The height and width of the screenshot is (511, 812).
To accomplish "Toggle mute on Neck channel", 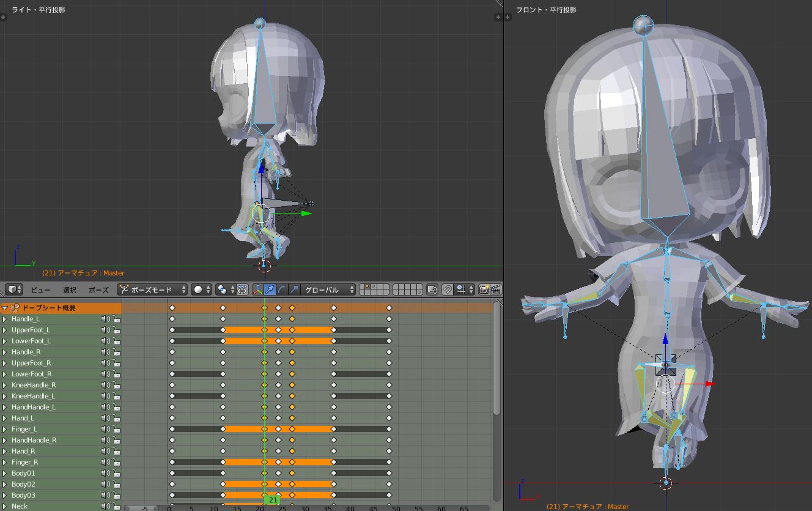I will point(105,506).
